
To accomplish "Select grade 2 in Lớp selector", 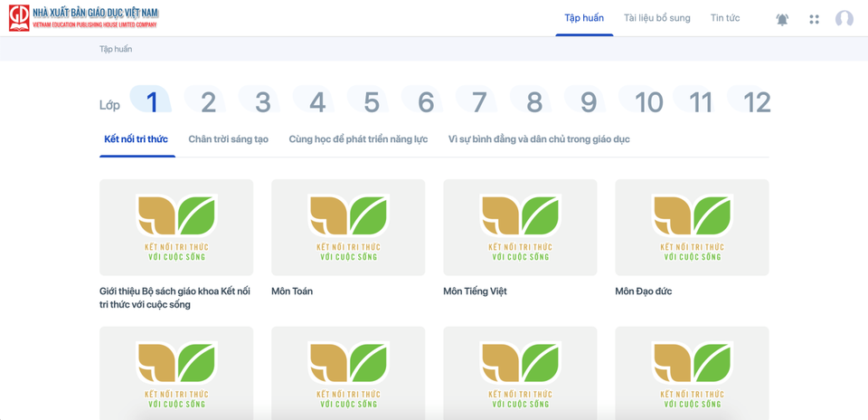I will point(206,100).
